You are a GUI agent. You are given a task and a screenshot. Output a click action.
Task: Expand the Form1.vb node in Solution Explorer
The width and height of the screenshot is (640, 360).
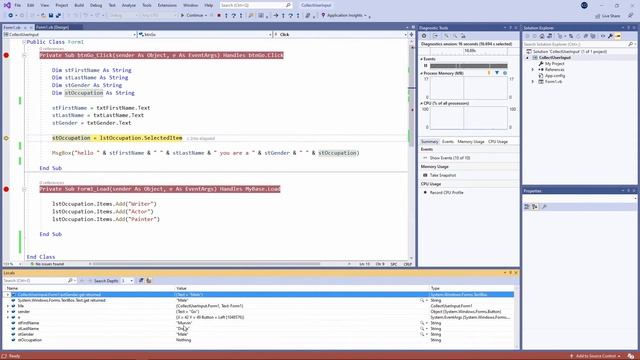pos(533,82)
